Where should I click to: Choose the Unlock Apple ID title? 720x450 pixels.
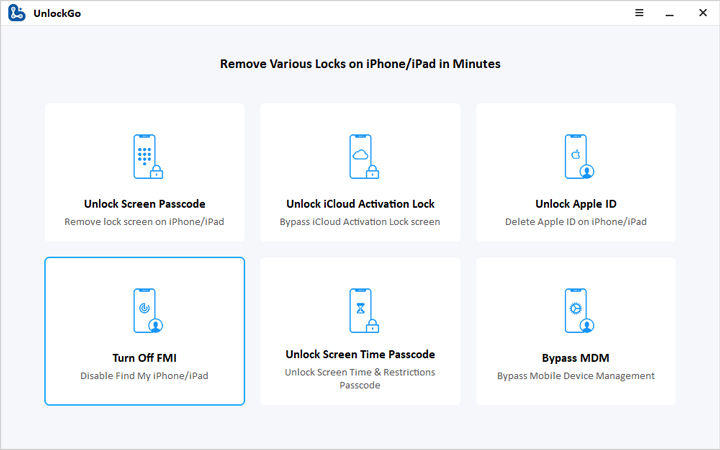(x=576, y=204)
